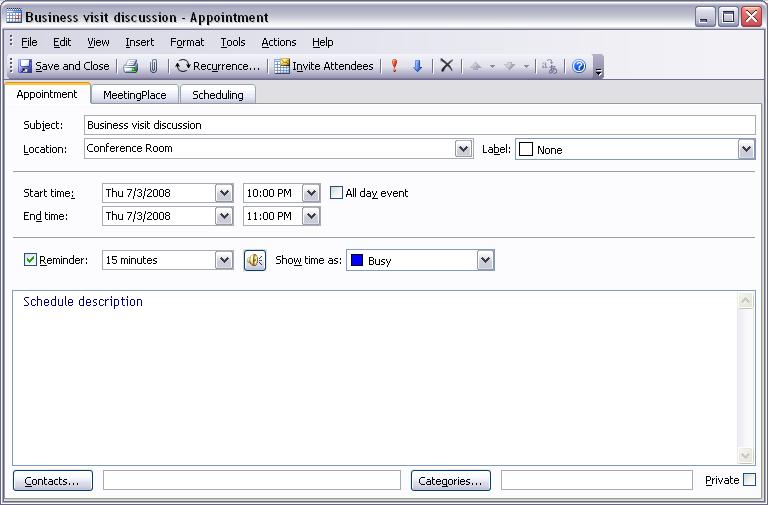
Task: Click the Categories... button
Action: click(450, 481)
